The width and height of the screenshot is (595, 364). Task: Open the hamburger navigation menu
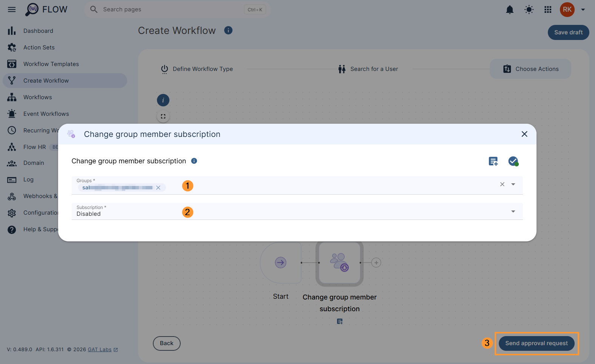pyautogui.click(x=12, y=9)
